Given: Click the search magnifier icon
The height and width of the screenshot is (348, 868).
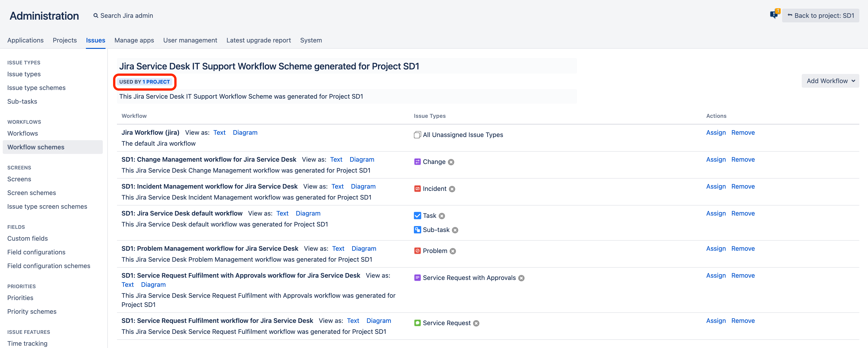Looking at the screenshot, I should coord(96,16).
